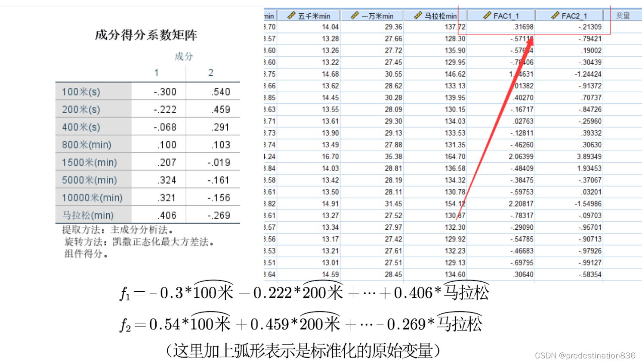
Task: Select the FAC2_1 column header
Action: pos(569,16)
